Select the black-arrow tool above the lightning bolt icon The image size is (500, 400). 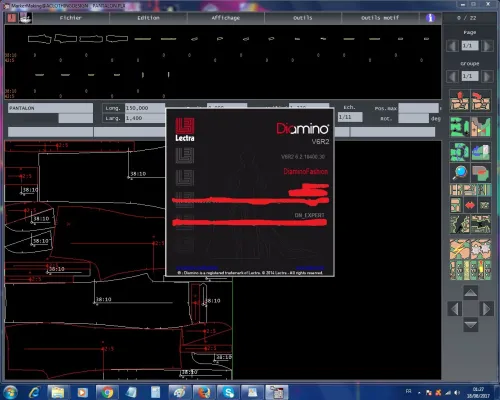459,224
